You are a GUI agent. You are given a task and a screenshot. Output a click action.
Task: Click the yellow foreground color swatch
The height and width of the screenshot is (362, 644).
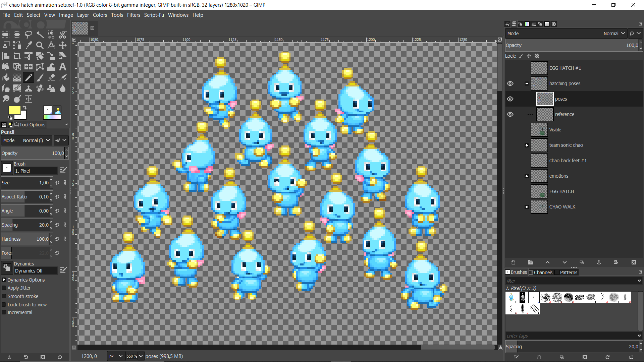coord(14,110)
